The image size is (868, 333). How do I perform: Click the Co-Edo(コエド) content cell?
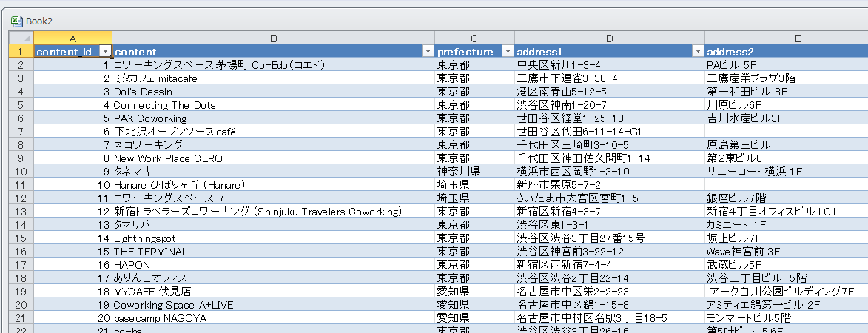click(x=274, y=64)
